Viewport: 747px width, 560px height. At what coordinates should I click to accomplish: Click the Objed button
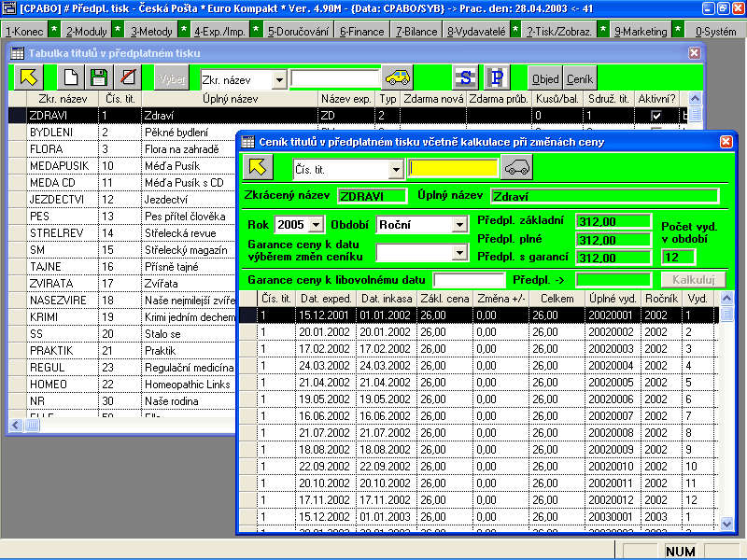(x=544, y=79)
